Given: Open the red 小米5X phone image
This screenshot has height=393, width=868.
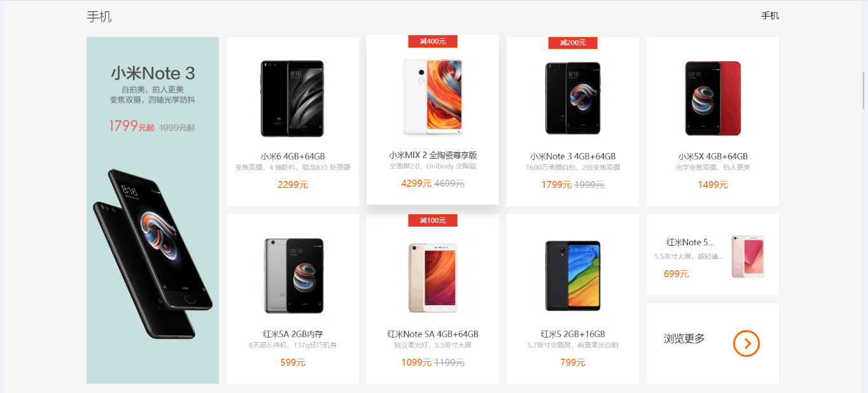Looking at the screenshot, I should click(713, 98).
